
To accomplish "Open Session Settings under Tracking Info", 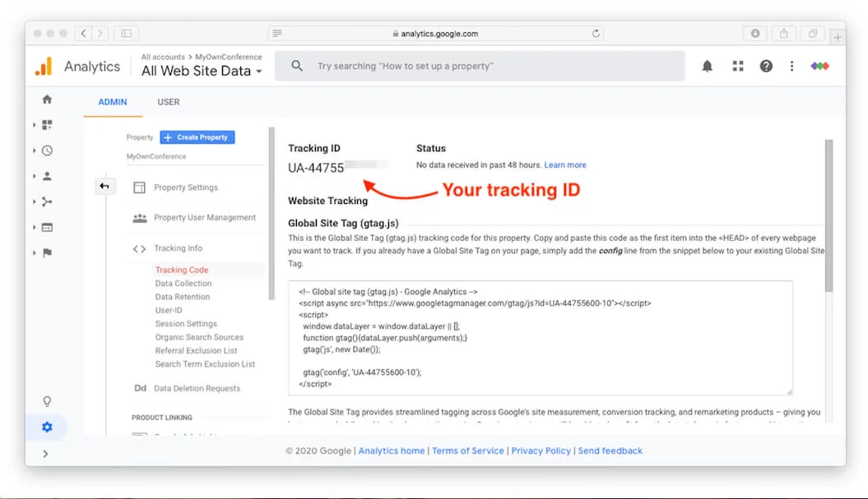I will pos(184,323).
